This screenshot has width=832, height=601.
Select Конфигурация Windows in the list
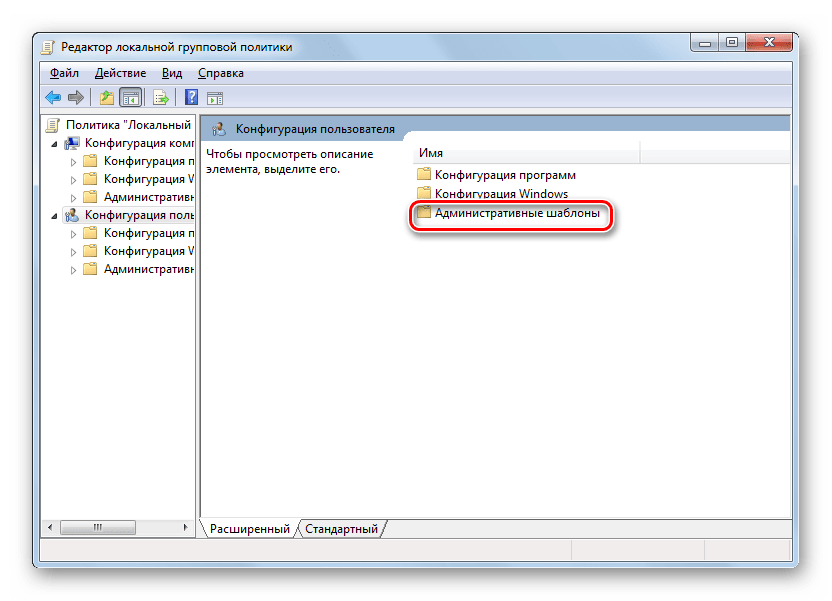[501, 193]
